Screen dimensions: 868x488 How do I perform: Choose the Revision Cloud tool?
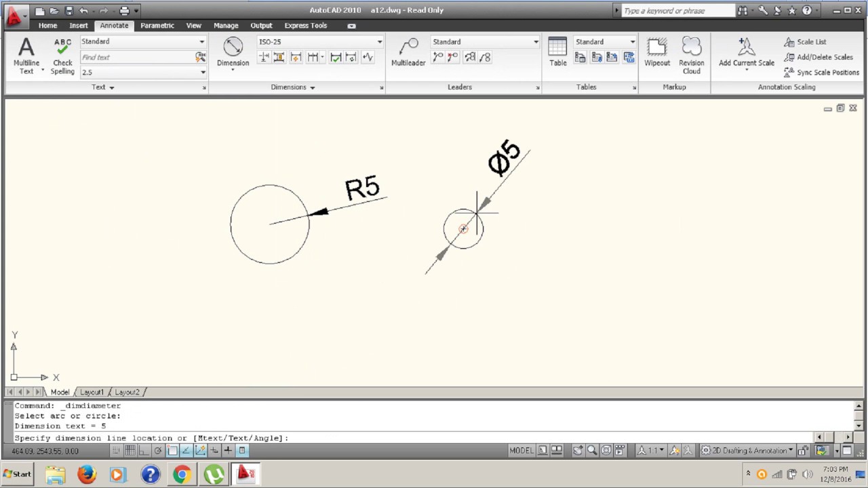pos(691,56)
